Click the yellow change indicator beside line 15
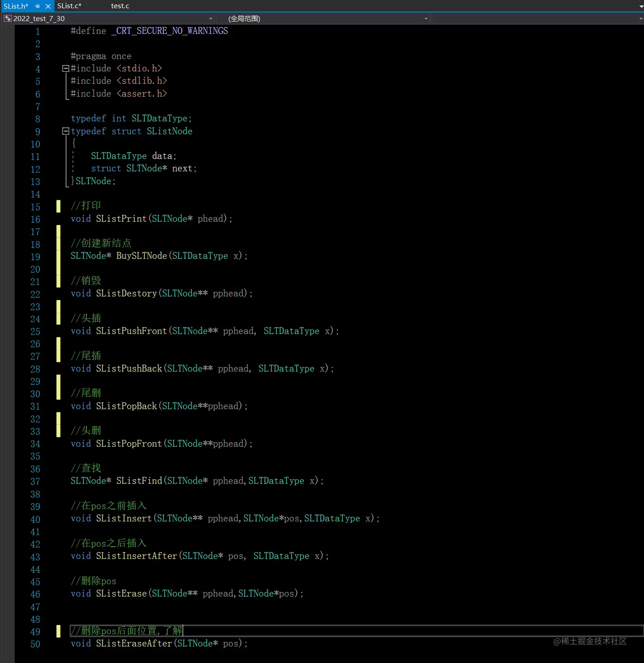Screen dimensions: 644x663 click(58, 207)
